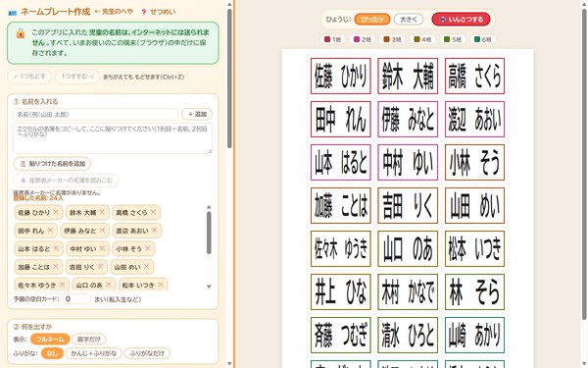The width and height of the screenshot is (588, 368).
Task: Set furigana to かんじ＋ふりがな
Action: pyautogui.click(x=94, y=353)
